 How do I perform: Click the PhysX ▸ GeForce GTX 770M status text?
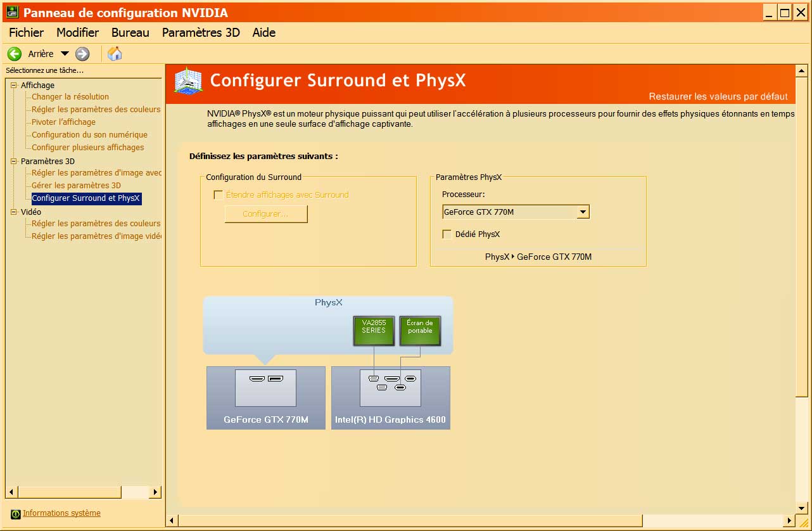[538, 257]
